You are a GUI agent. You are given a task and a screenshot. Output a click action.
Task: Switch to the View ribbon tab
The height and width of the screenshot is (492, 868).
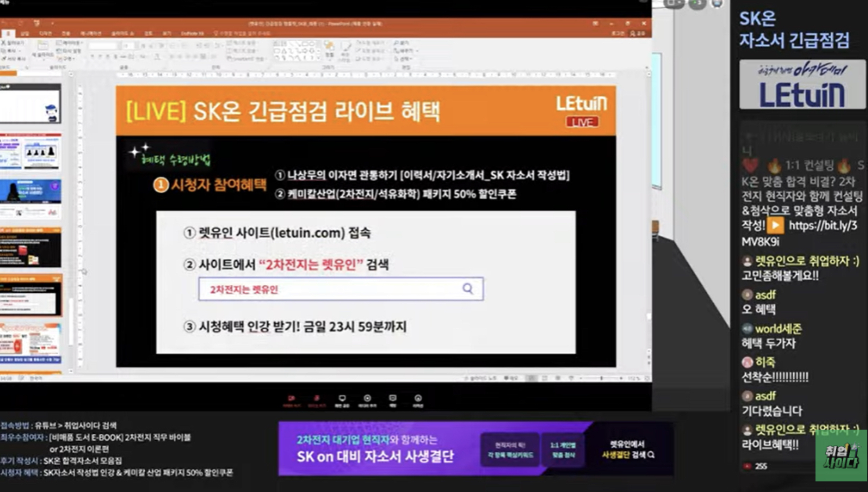click(x=167, y=33)
